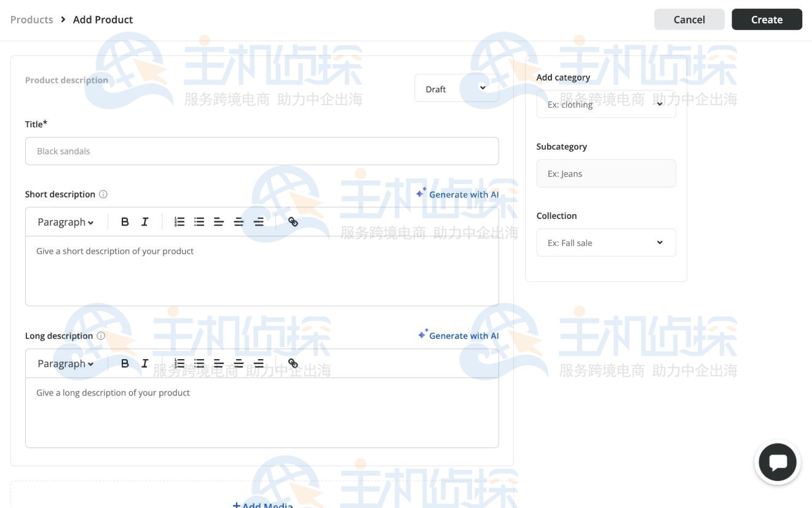This screenshot has height=508, width=812.
Task: Focus the Title input field
Action: [262, 151]
